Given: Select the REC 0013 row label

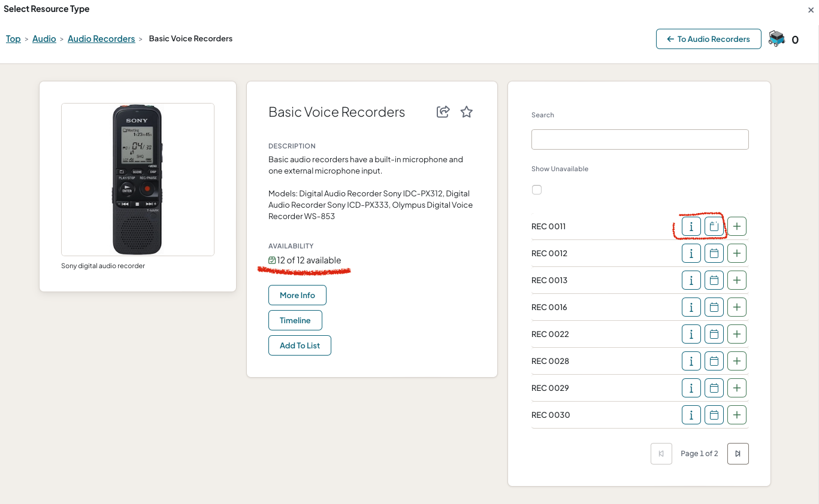Looking at the screenshot, I should [549, 280].
